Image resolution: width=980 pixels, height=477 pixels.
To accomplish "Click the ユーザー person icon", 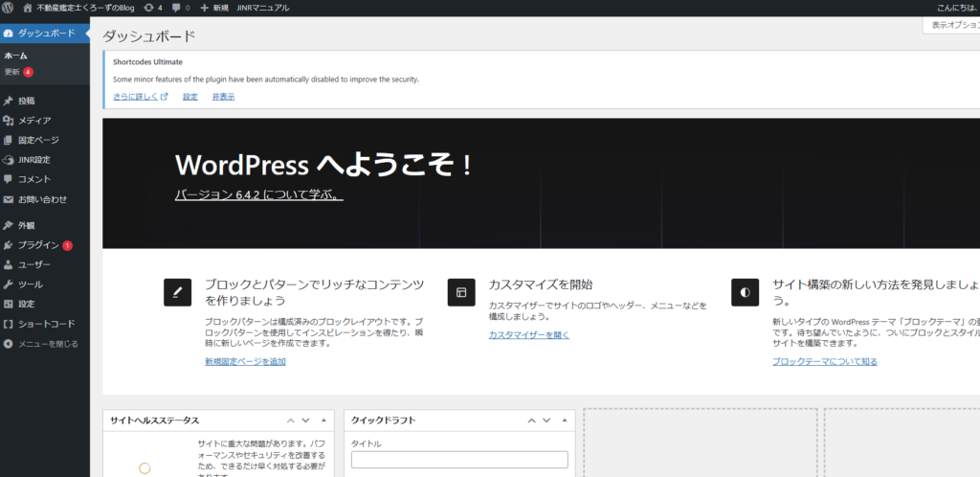I will coord(8,264).
